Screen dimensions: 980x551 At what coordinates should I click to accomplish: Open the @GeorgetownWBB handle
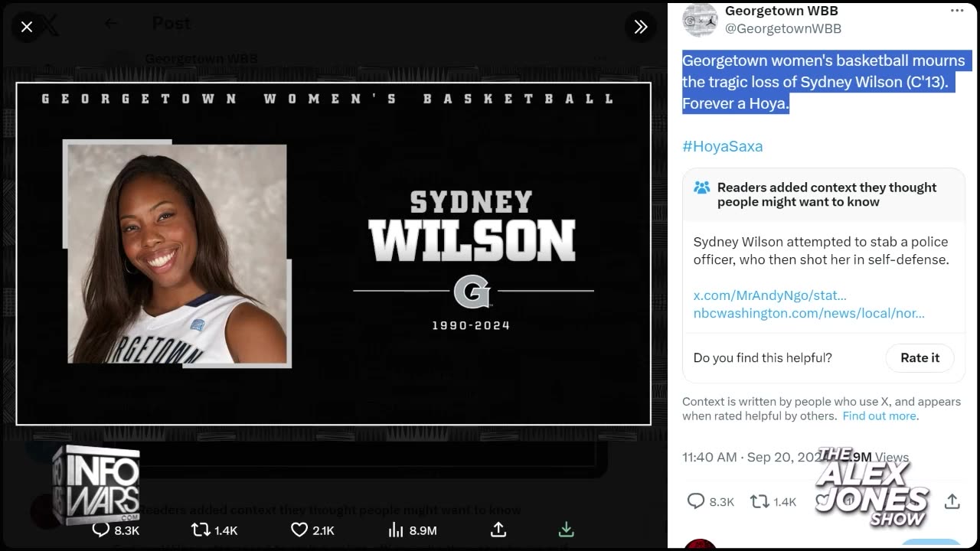coord(782,29)
